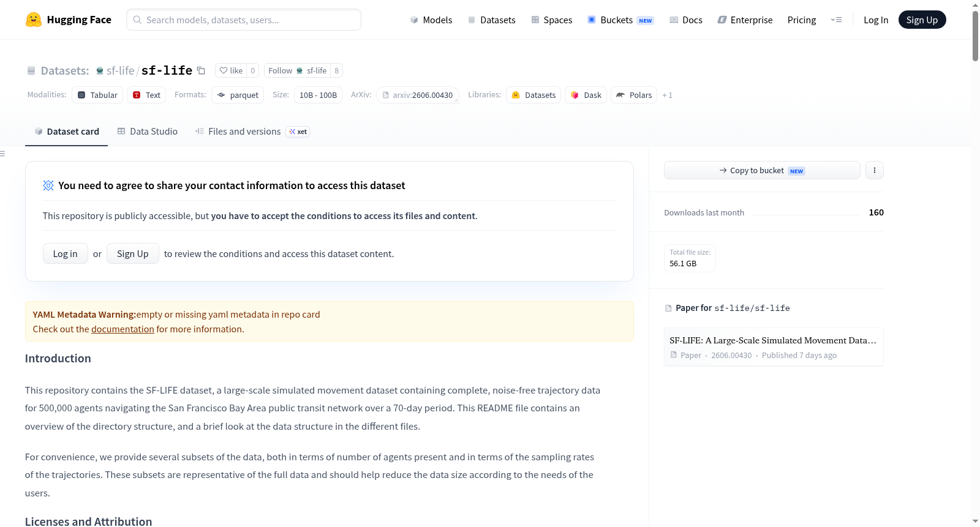This screenshot has height=527, width=980.
Task: Open the Pricing page
Action: pyautogui.click(x=802, y=20)
